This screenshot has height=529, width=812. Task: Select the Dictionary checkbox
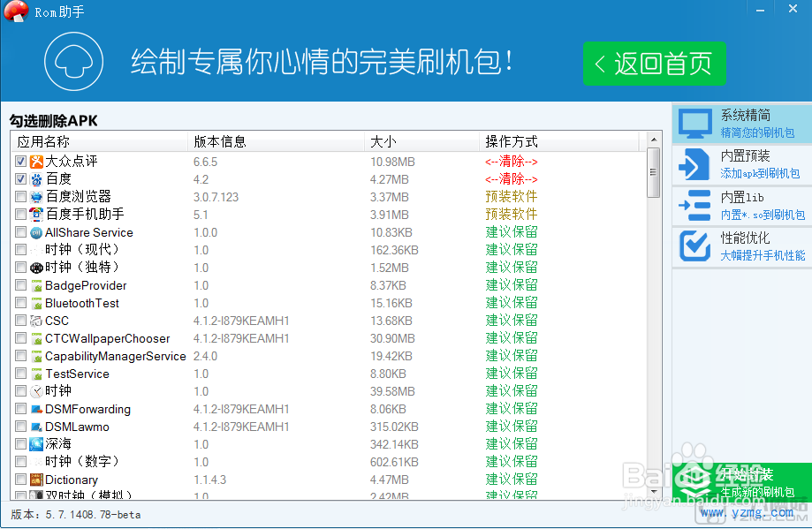[20, 479]
